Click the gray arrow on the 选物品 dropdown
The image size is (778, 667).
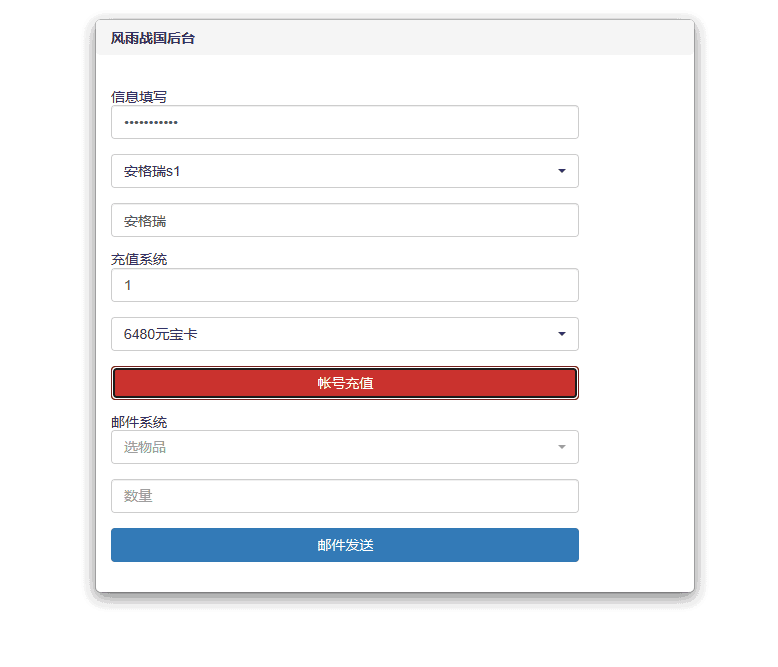562,447
